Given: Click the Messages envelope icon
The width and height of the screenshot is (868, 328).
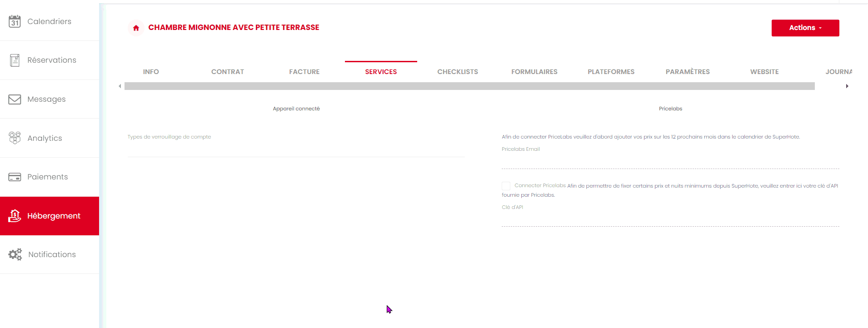Looking at the screenshot, I should point(15,99).
